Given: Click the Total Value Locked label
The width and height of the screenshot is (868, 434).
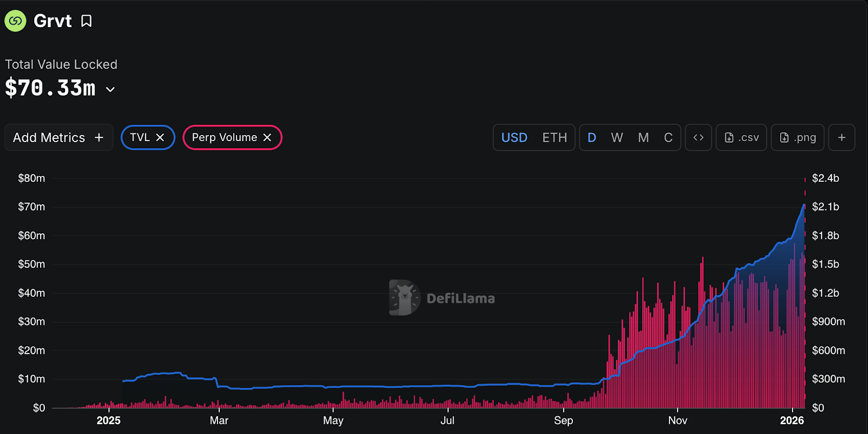Looking at the screenshot, I should click(61, 65).
